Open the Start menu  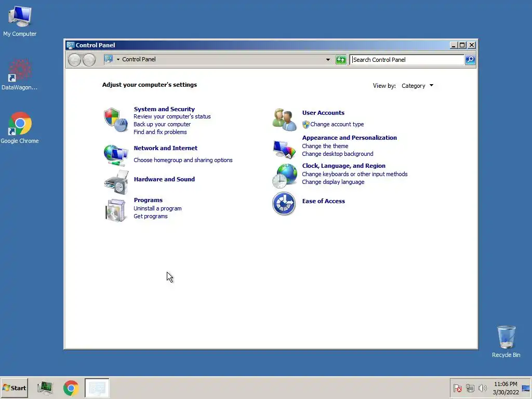pos(14,388)
